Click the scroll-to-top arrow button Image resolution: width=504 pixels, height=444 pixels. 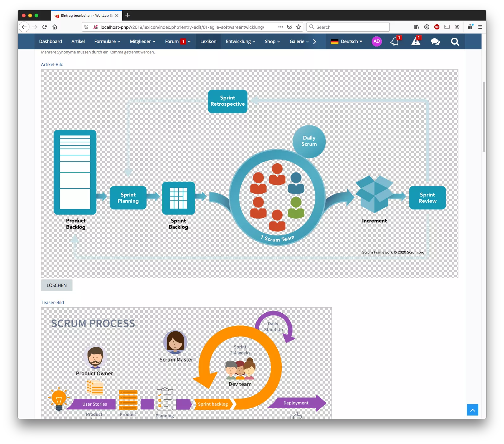point(472,410)
